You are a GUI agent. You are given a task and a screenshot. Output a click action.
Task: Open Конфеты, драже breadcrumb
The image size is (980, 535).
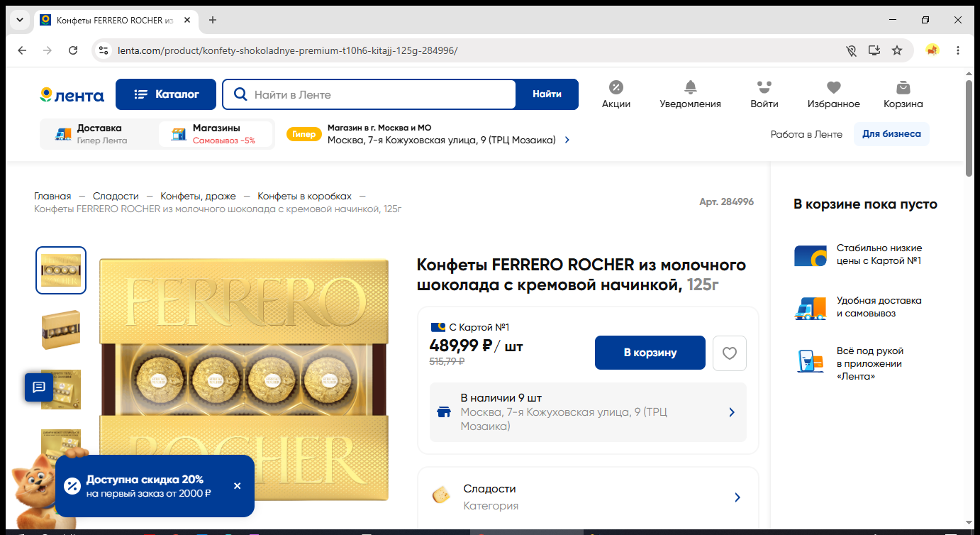[x=198, y=196]
